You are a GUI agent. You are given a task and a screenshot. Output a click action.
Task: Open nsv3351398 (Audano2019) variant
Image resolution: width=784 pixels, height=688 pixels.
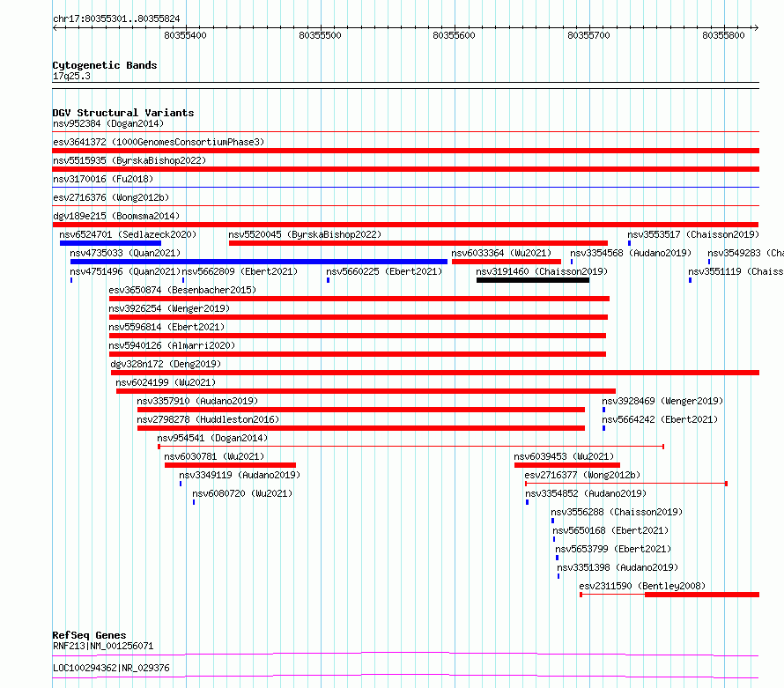tap(618, 567)
